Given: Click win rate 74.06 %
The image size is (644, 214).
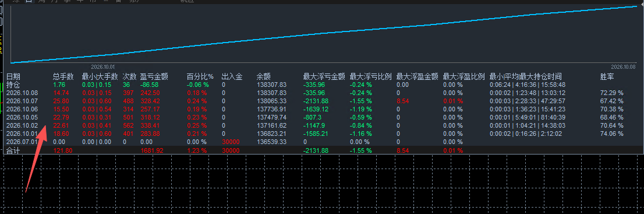Looking at the screenshot, I should click(611, 134).
